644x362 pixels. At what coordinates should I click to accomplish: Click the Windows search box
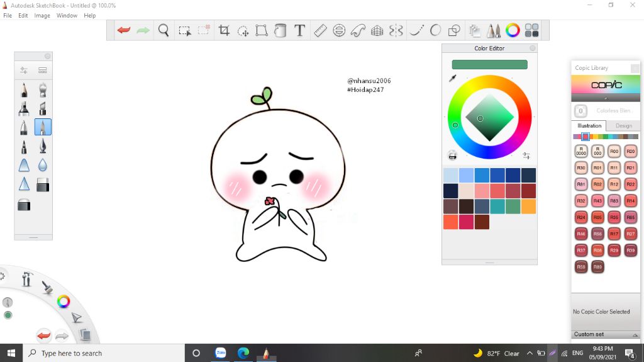[104, 353]
